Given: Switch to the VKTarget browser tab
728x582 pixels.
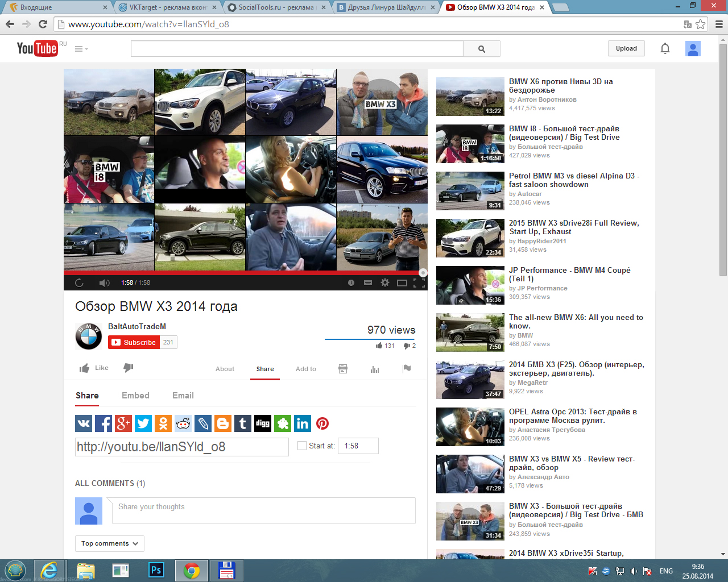Looking at the screenshot, I should coord(168,7).
